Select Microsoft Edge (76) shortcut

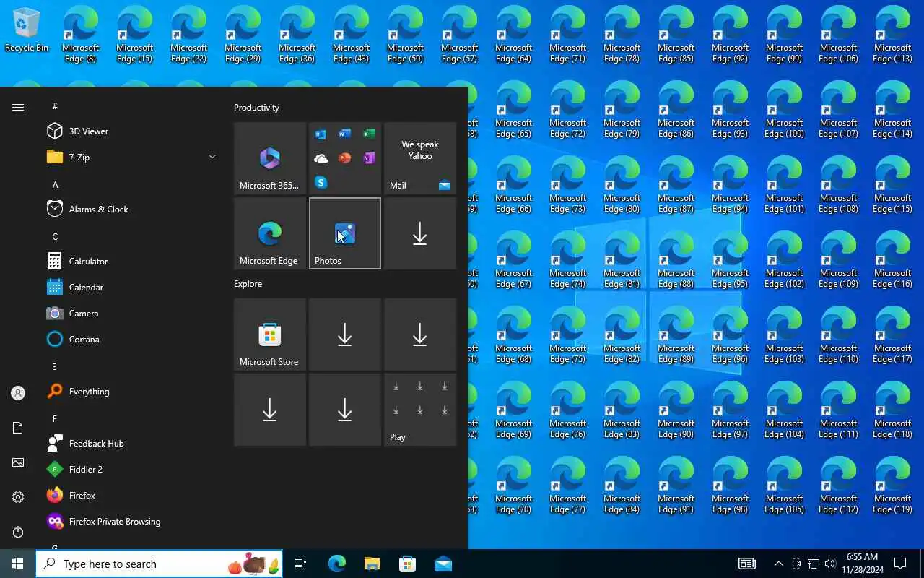point(568,410)
